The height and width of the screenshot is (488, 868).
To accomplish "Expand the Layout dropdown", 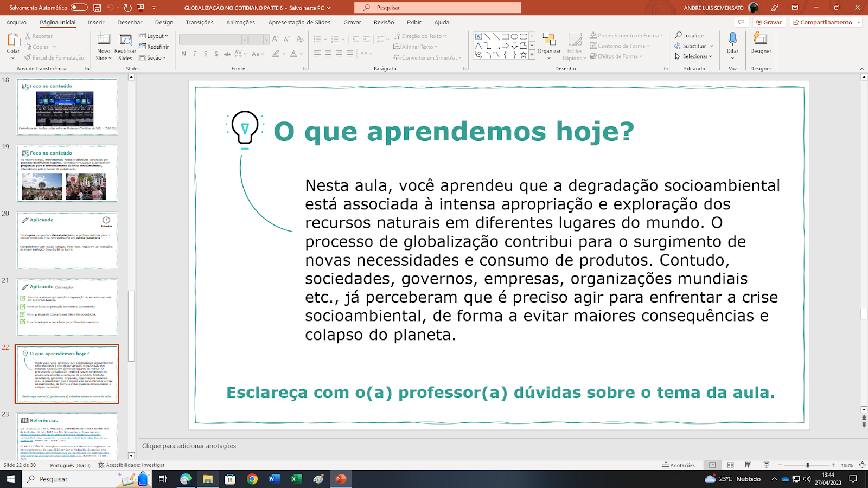I will click(x=154, y=36).
